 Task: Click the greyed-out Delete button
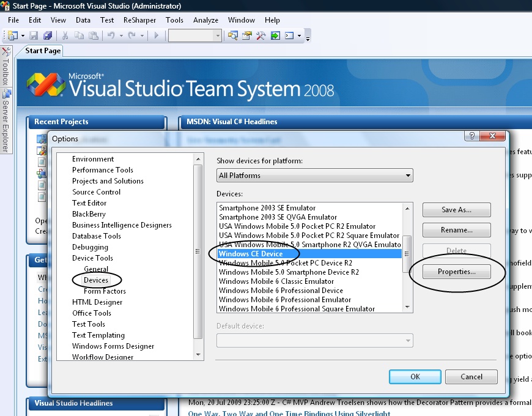pyautogui.click(x=456, y=250)
